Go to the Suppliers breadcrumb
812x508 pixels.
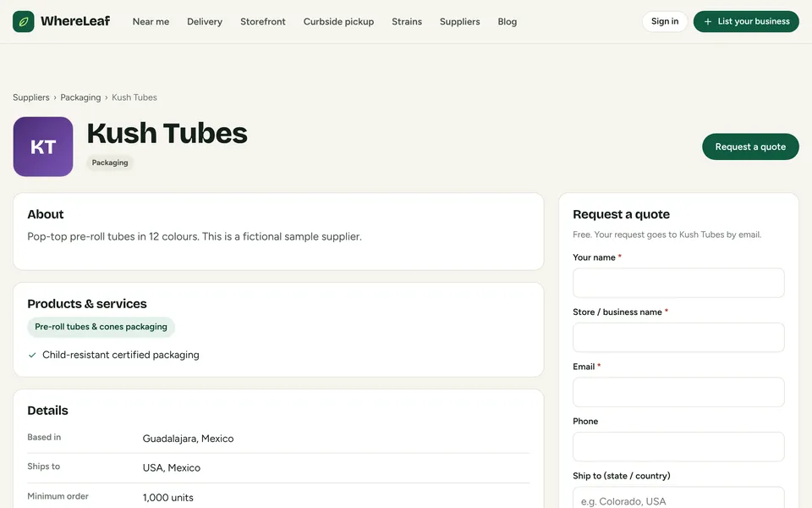(31, 97)
